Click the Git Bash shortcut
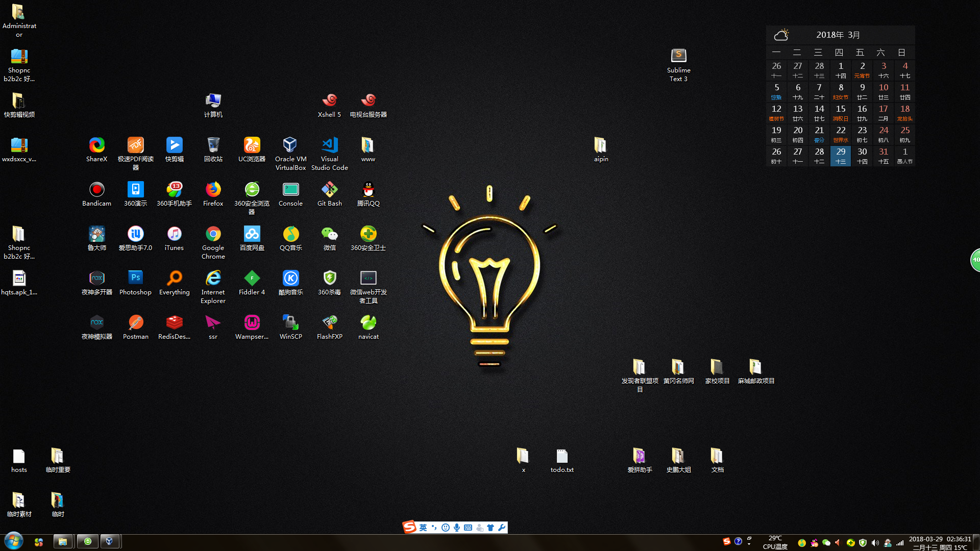The height and width of the screenshot is (551, 980). click(329, 190)
